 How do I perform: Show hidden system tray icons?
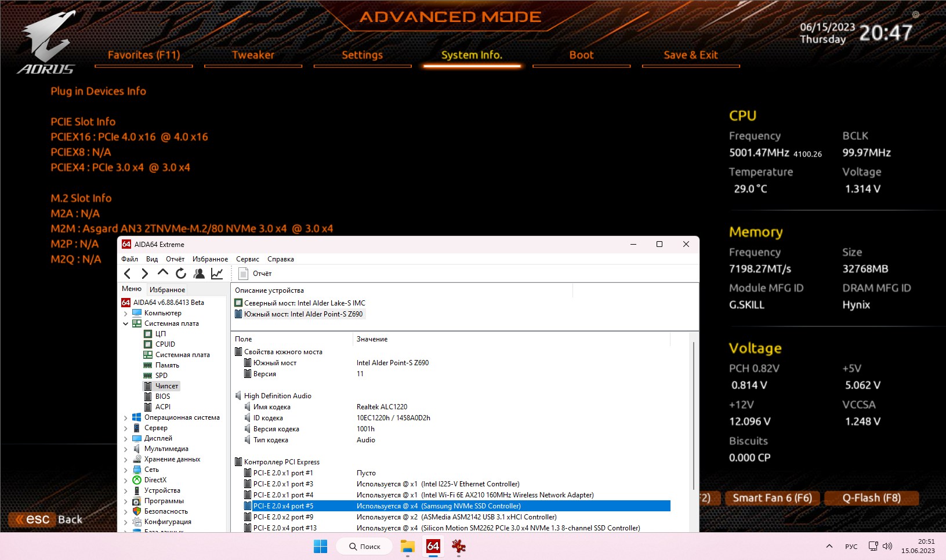click(829, 546)
